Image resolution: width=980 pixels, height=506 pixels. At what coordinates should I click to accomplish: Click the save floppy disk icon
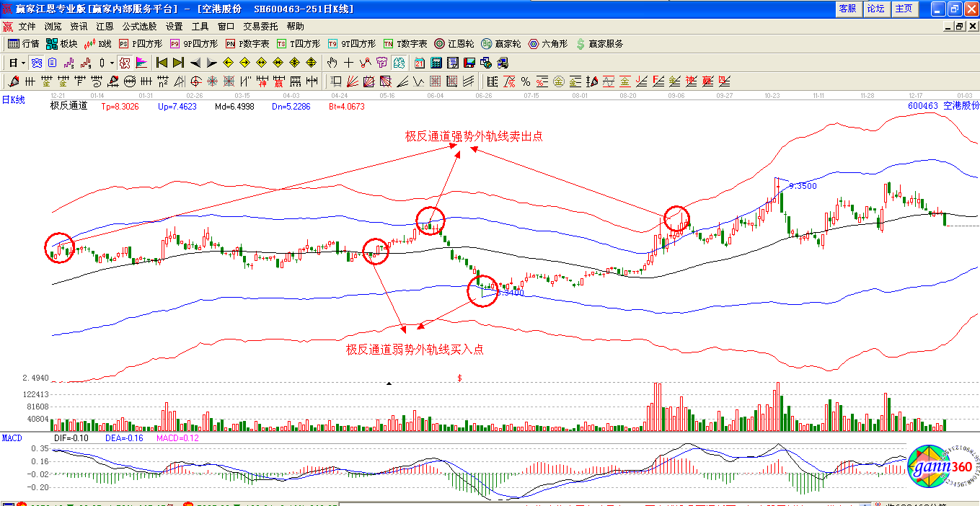tap(469, 63)
